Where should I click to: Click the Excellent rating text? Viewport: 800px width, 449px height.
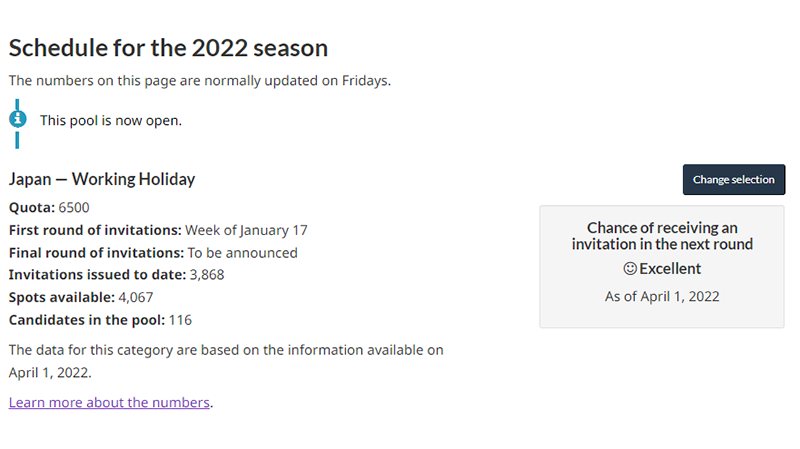coord(670,268)
